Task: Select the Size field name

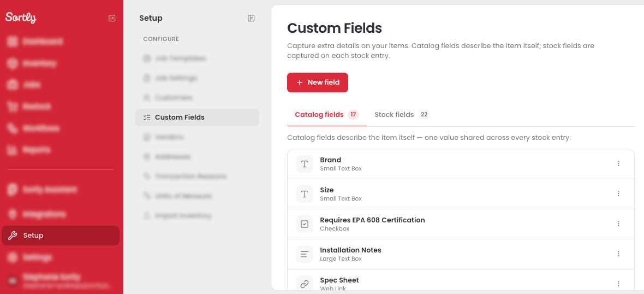Action: [x=327, y=190]
